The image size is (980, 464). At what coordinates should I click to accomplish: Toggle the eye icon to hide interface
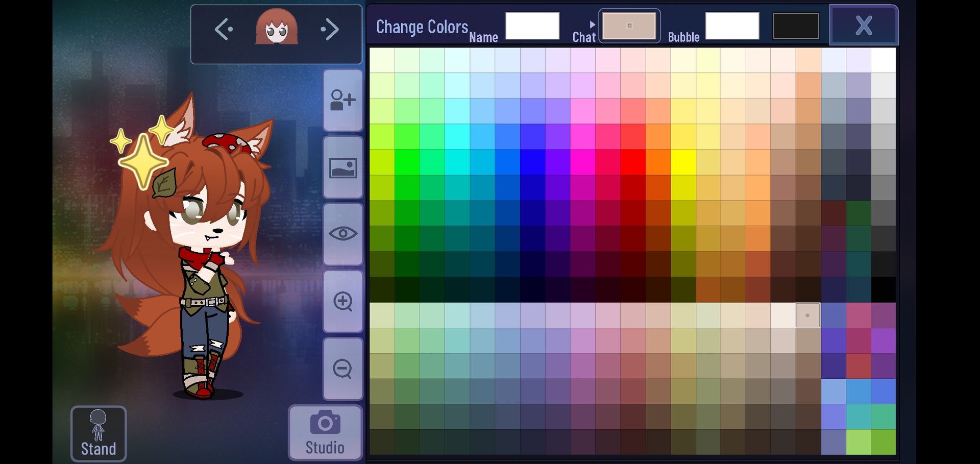343,234
